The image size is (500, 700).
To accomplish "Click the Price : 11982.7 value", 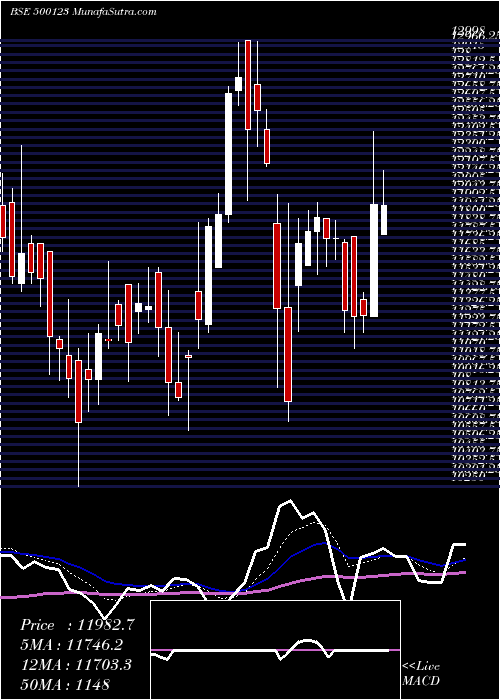I will (78, 625).
